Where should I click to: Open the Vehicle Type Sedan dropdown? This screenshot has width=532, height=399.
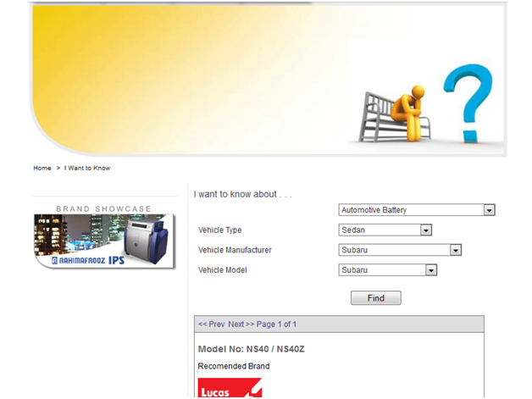tap(385, 230)
